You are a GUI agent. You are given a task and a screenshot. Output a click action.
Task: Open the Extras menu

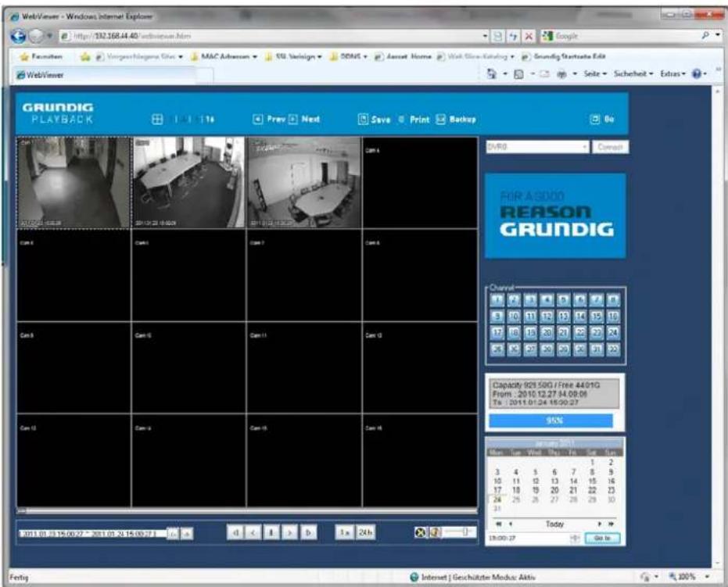click(x=672, y=73)
